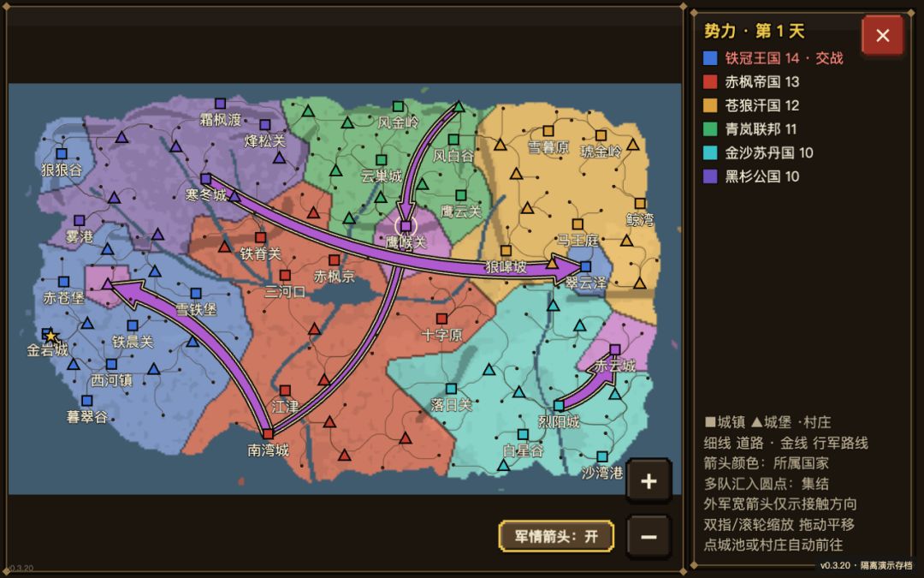Select the 沙湾港 town square marker

point(602,456)
